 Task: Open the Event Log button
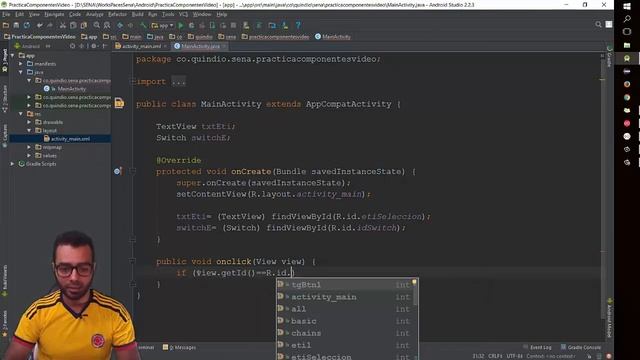click(538, 347)
